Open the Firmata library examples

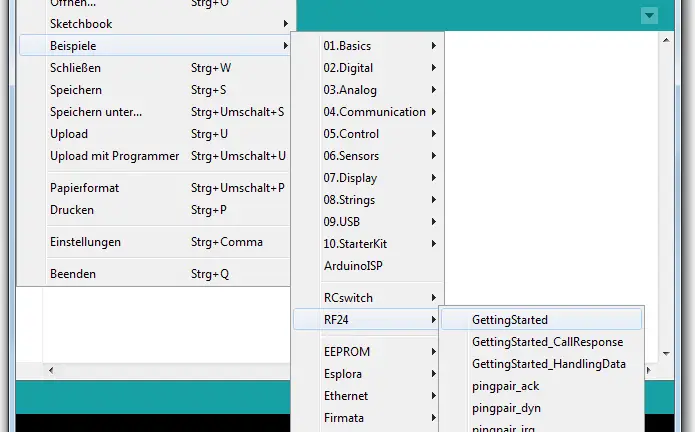click(366, 418)
